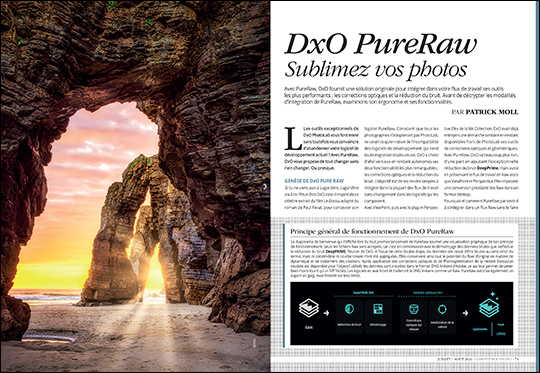Viewport: 540px width, 373px height.
Task: Click the Dématriçage label in the diagram
Action: 378,324
